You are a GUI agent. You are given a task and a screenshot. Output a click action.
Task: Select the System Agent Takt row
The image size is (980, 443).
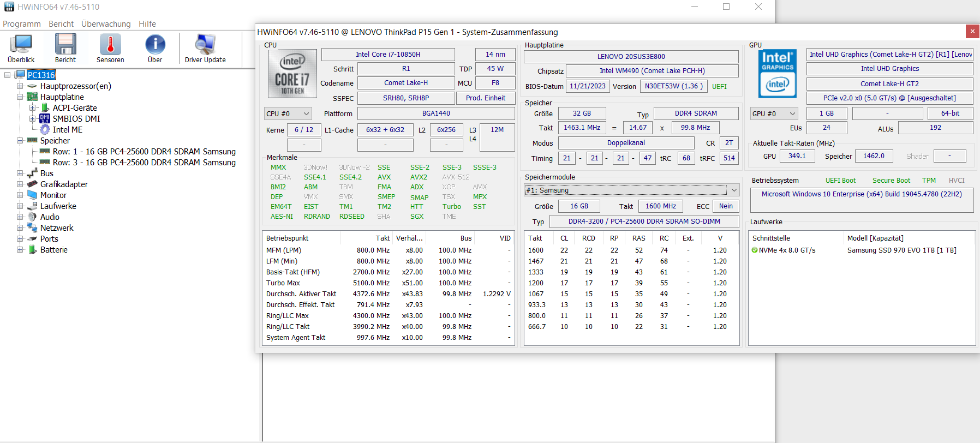[389, 338]
